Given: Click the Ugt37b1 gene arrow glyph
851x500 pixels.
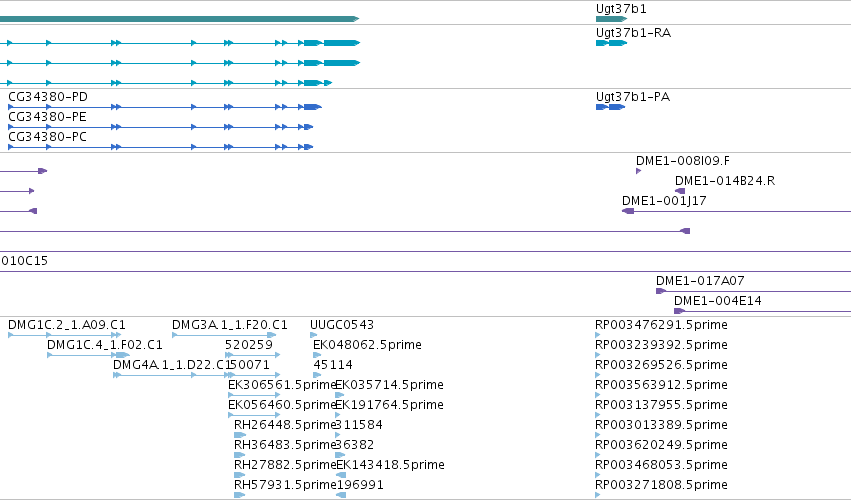Looking at the screenshot, I should 611,19.
